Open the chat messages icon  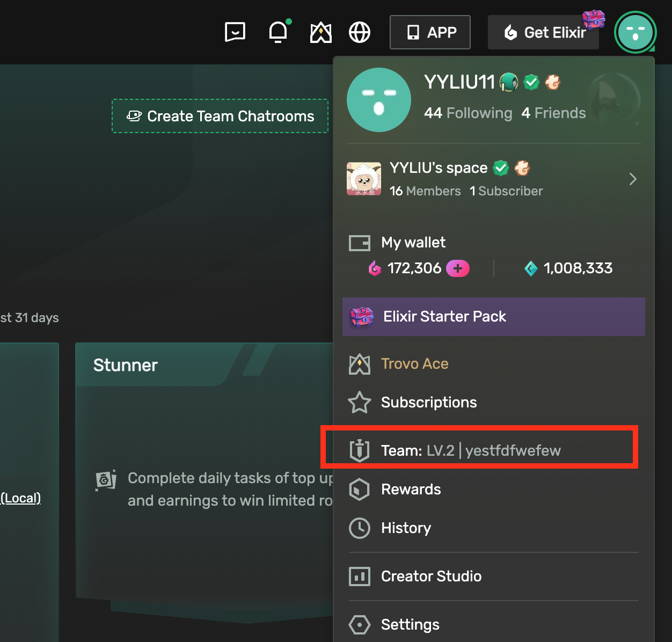235,32
